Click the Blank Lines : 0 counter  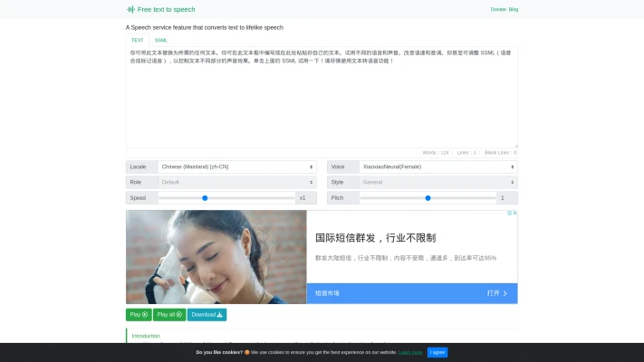(500, 153)
